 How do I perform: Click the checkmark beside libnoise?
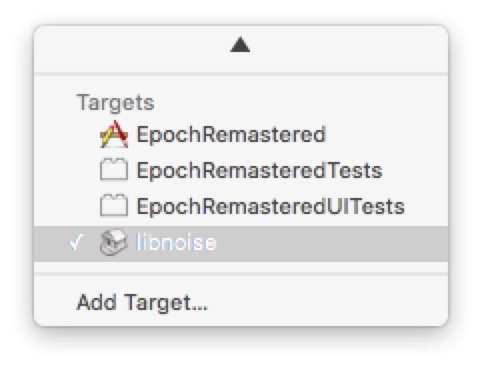pos(76,242)
